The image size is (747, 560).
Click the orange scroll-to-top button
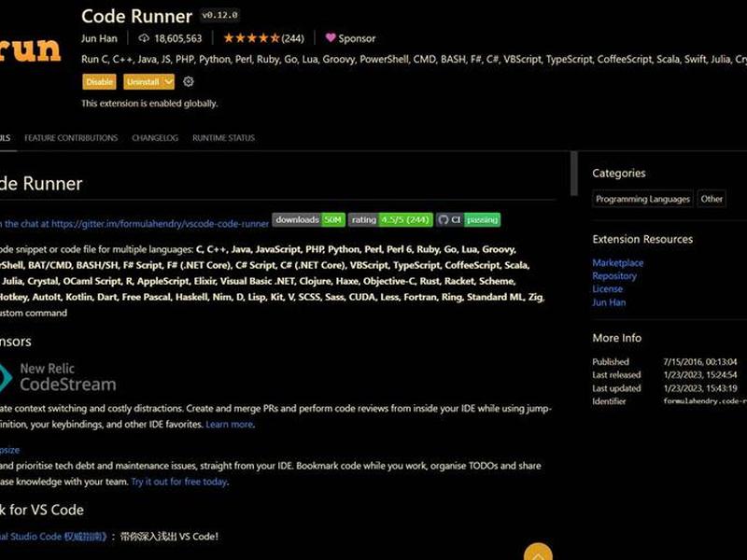click(x=538, y=553)
